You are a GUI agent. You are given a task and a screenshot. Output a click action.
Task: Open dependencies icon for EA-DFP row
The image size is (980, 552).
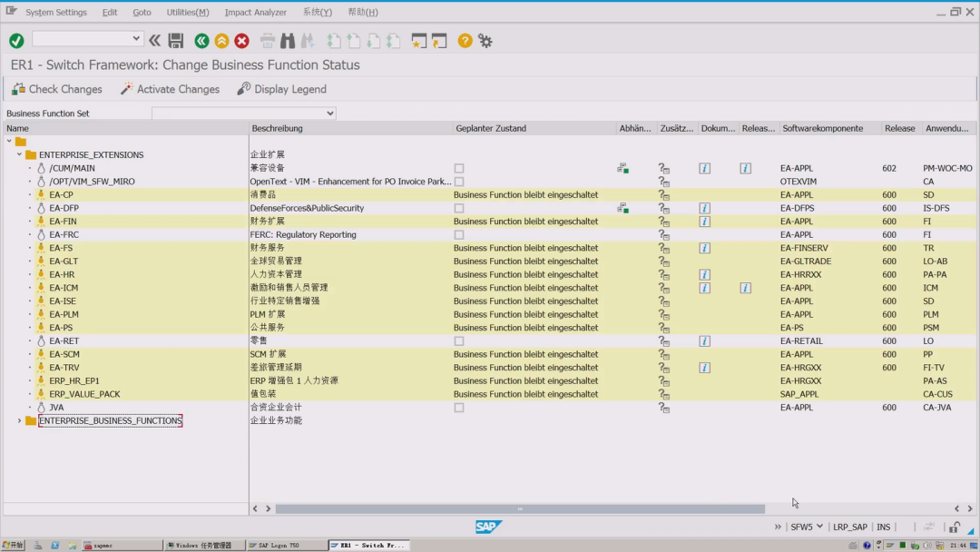[x=622, y=208]
